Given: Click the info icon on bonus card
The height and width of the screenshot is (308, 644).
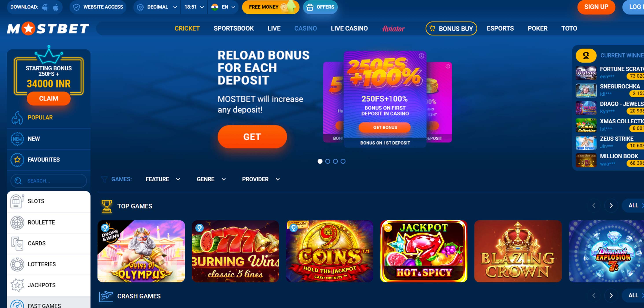Looking at the screenshot, I should (x=421, y=56).
